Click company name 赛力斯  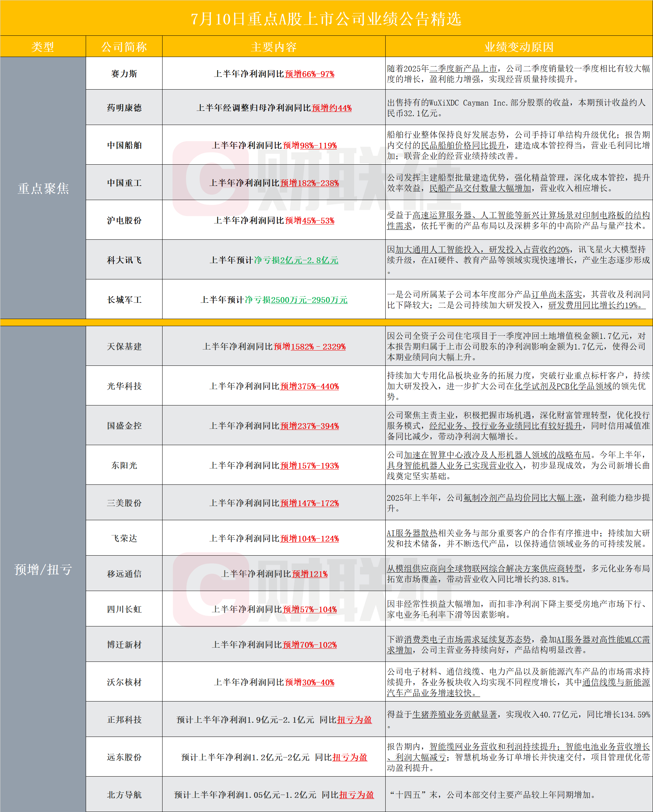click(x=124, y=73)
